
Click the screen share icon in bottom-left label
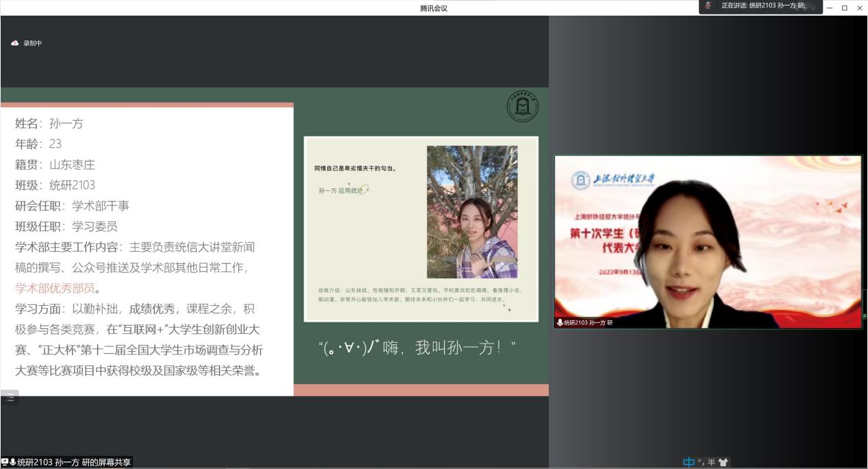click(5, 462)
